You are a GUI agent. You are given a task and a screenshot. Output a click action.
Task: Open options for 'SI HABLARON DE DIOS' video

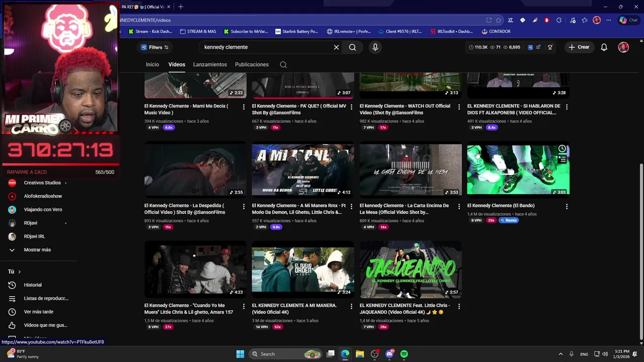coord(567,107)
